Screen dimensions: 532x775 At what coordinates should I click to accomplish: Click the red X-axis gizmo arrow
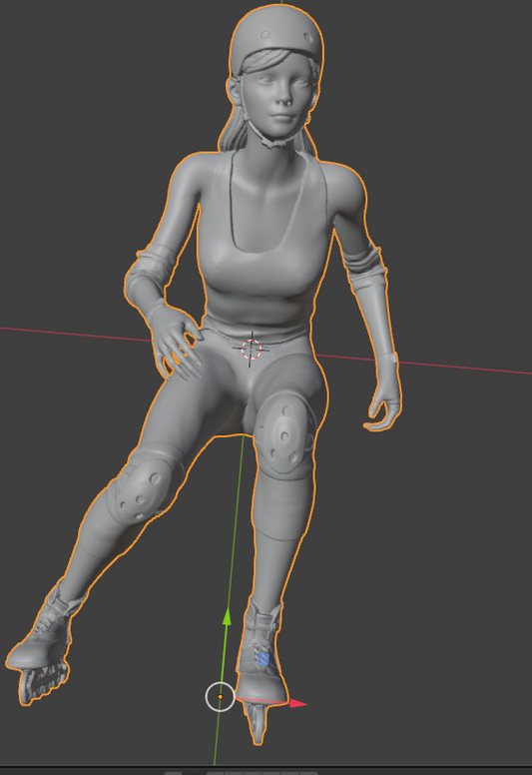(x=297, y=703)
